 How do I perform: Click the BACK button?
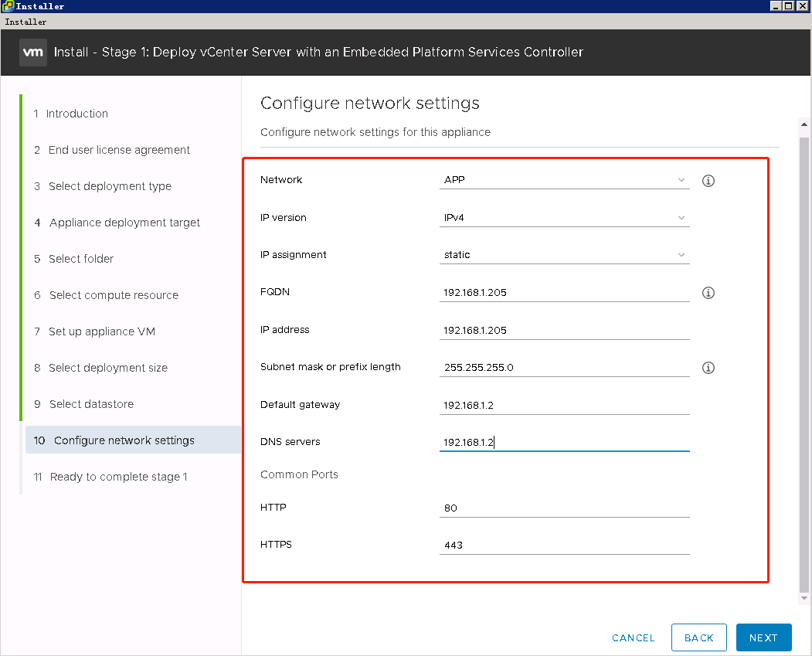click(x=698, y=637)
